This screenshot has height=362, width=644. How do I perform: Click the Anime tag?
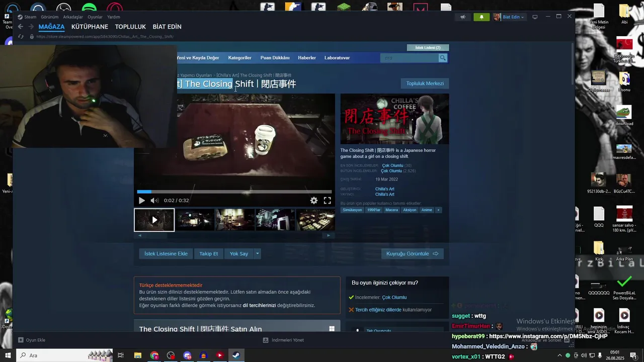click(427, 210)
